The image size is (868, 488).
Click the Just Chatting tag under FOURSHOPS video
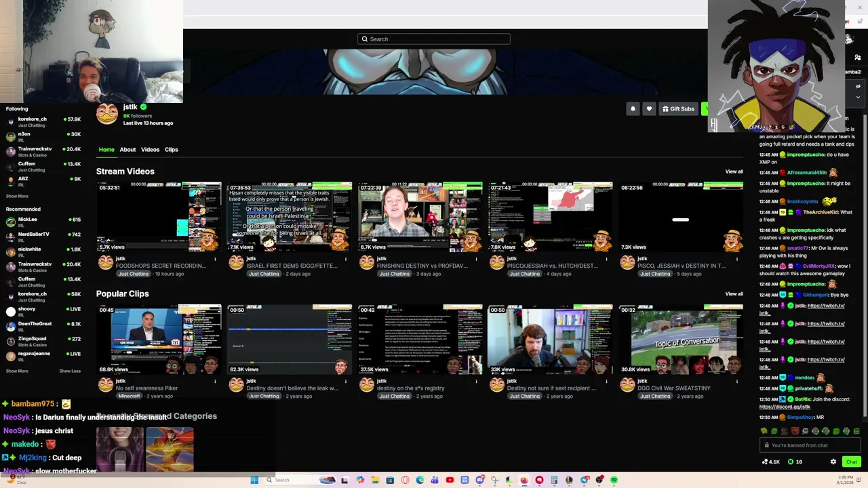click(x=133, y=274)
